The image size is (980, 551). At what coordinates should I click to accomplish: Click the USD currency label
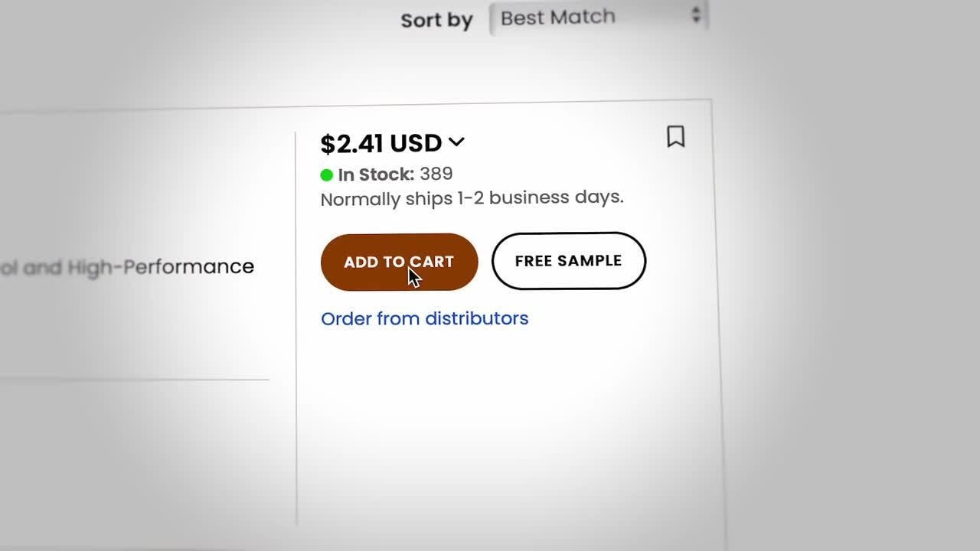click(416, 143)
